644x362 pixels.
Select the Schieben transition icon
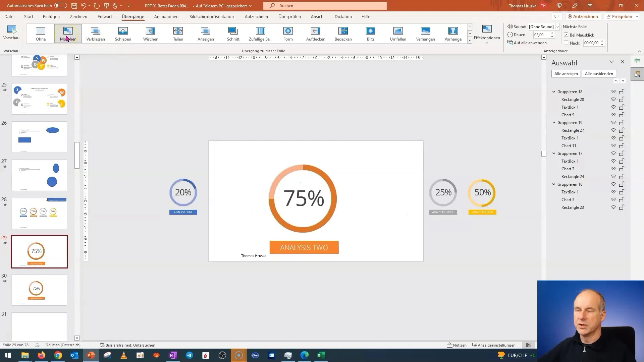tap(123, 33)
